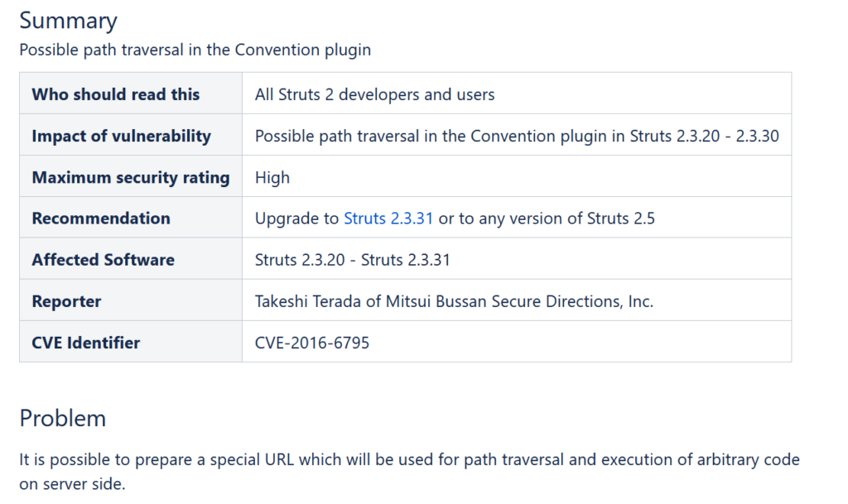The image size is (848, 504).
Task: Click the 'Upgrade to' text in Recommendation
Action: (297, 218)
